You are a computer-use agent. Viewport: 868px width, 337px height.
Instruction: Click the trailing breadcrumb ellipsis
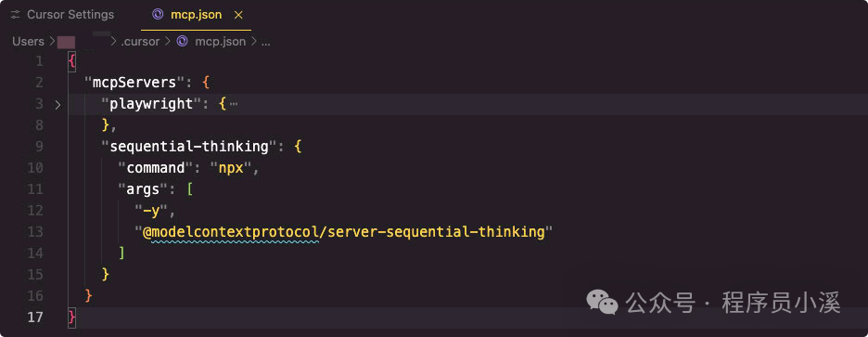[266, 42]
